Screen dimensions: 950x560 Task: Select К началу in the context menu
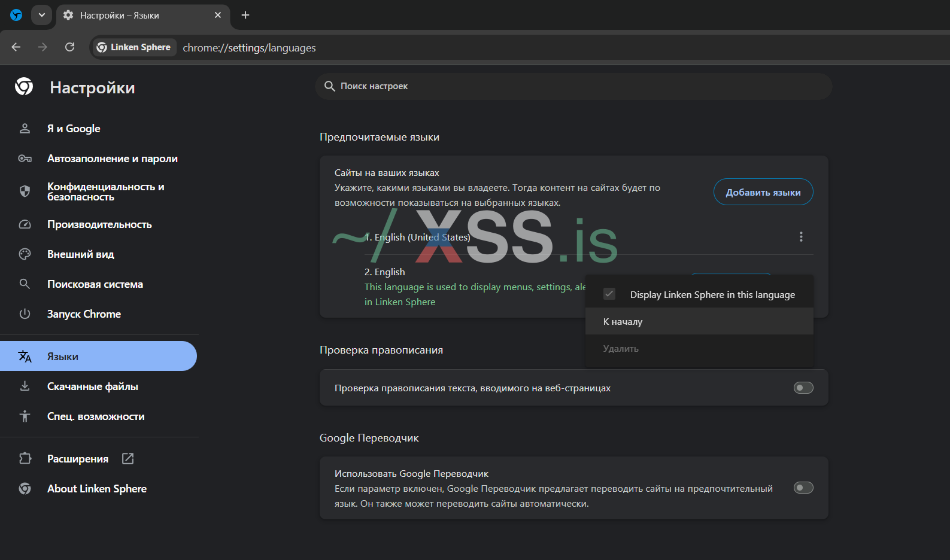click(623, 322)
